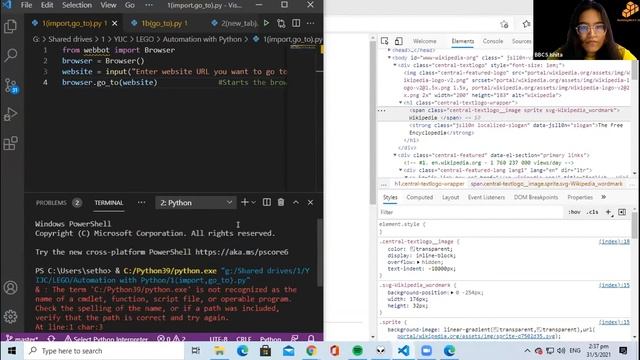The width and height of the screenshot is (640, 360).
Task: Click the errors and warnings count in the status bar
Action: coord(171,339)
